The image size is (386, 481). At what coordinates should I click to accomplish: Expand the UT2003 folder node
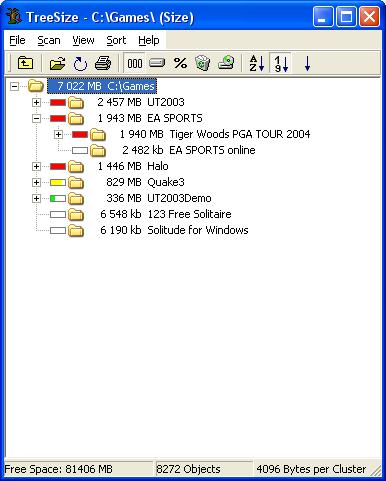36,102
